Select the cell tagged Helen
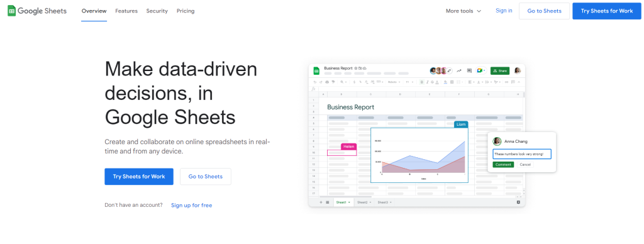Screen dimensions: 644x244 click(341, 152)
